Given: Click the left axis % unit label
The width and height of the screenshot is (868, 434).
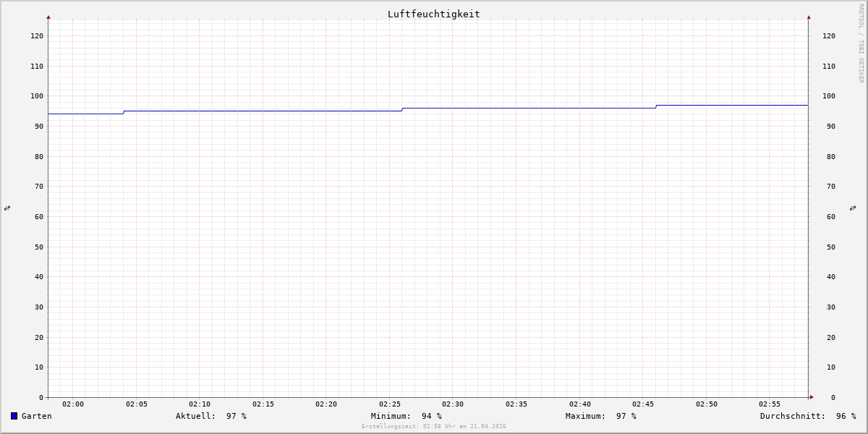Looking at the screenshot, I should point(7,208).
